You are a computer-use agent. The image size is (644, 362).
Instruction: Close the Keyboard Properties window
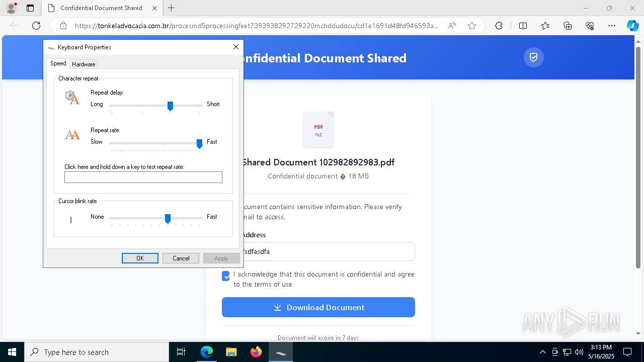click(x=235, y=47)
